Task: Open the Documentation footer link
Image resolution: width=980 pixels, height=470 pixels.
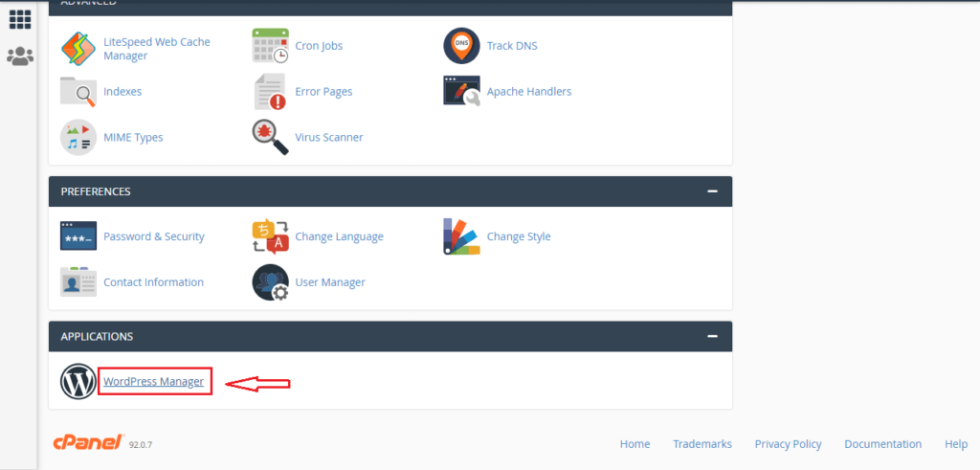Action: click(x=883, y=444)
